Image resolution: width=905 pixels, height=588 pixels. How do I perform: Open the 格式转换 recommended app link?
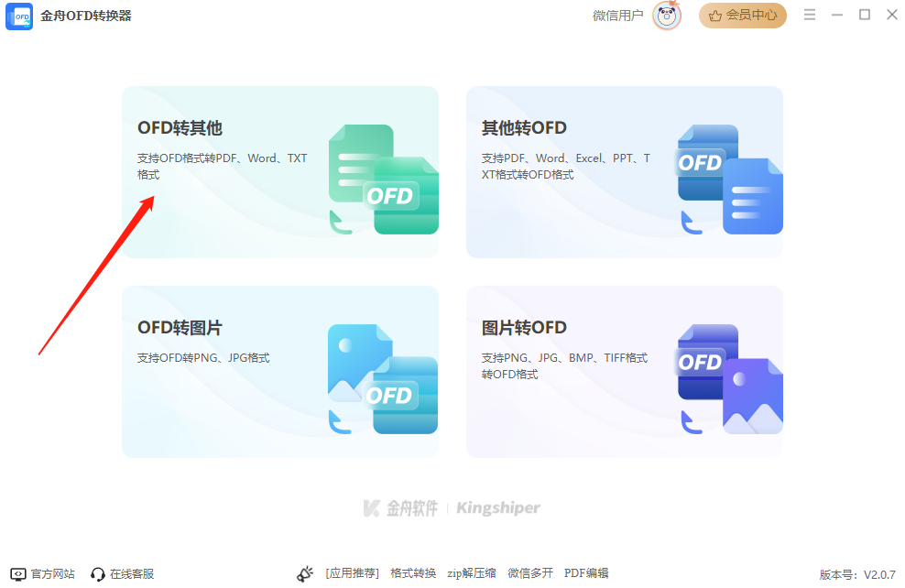[413, 573]
